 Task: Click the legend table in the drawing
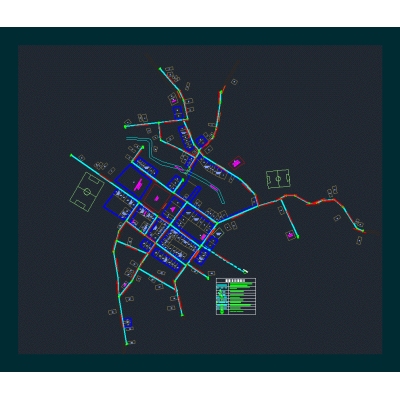point(236,296)
